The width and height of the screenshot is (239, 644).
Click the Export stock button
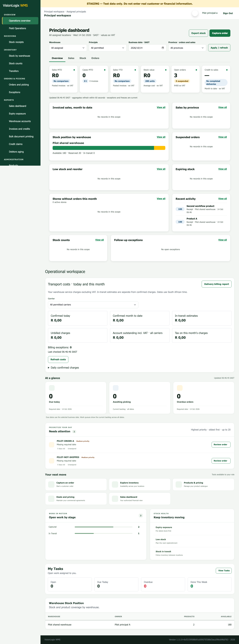pyautogui.click(x=198, y=33)
